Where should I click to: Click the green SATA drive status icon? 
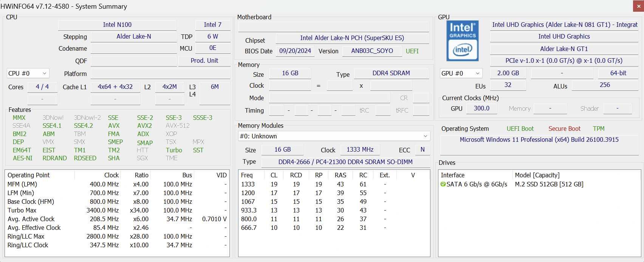point(443,184)
